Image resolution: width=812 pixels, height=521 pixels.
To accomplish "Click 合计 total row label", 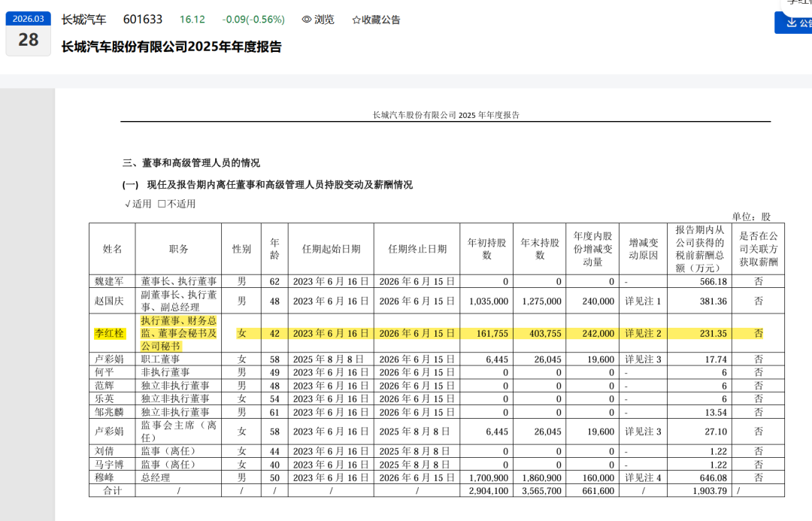I will point(112,491).
